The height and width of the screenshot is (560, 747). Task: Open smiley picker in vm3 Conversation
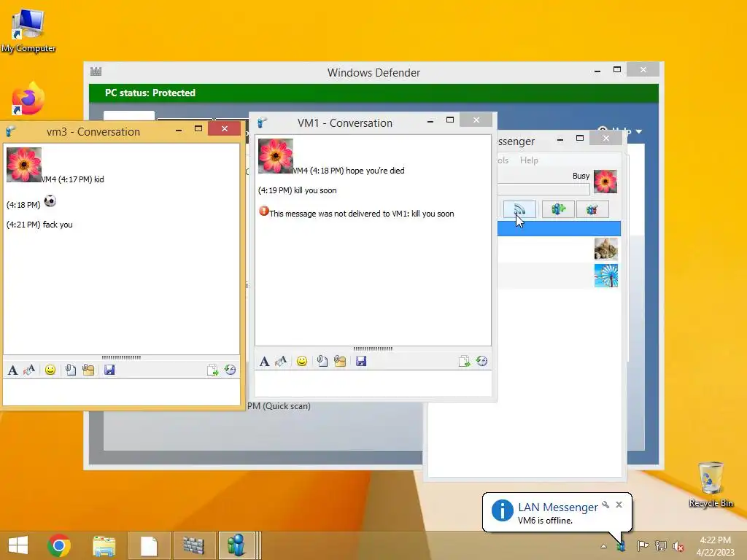(50, 370)
